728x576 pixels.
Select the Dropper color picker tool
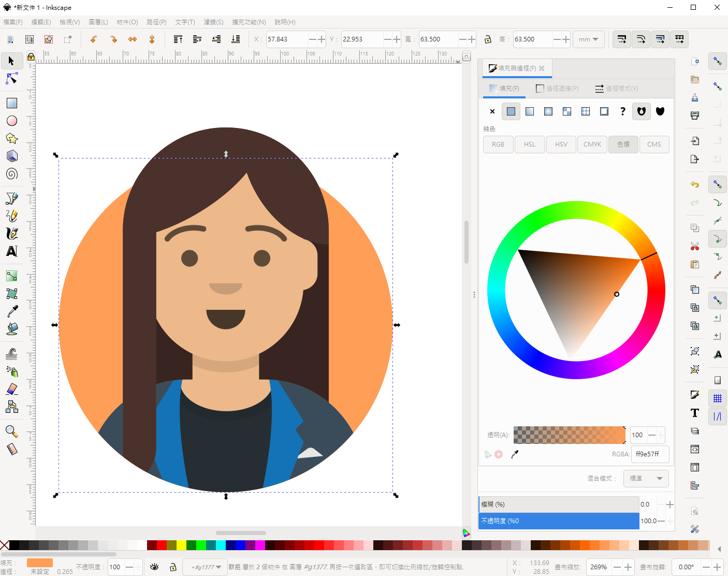11,311
